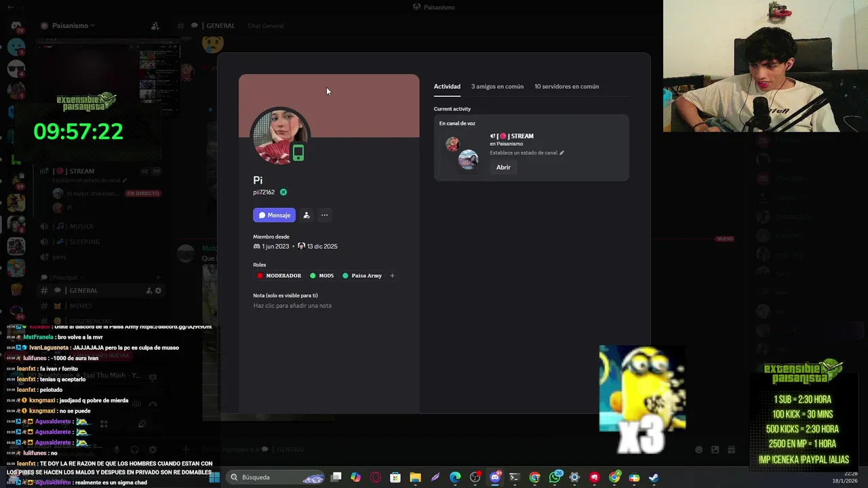
Task: Click the invite icon on GENERAL channel row
Action: pyautogui.click(x=149, y=291)
